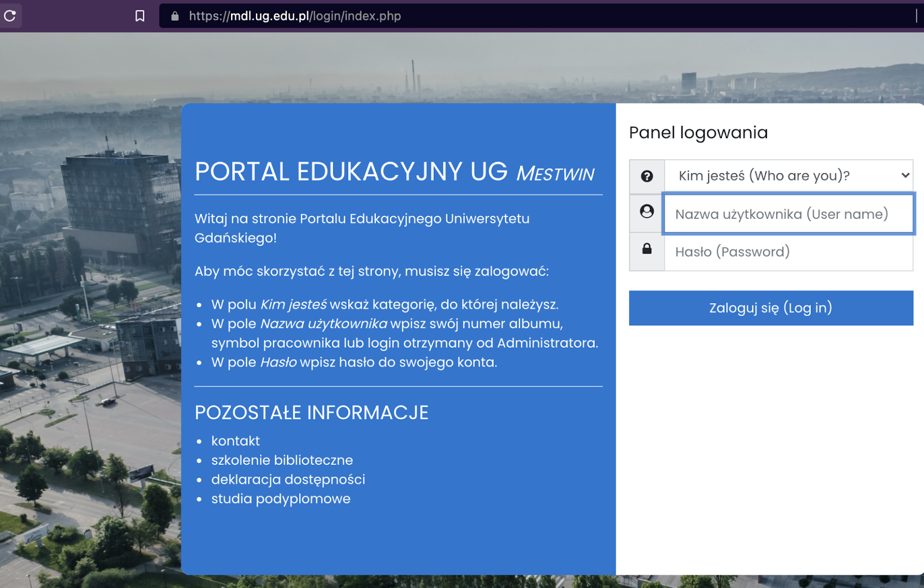Click the 'PORTAL EDUKACYJNY UG' heading

tap(351, 172)
